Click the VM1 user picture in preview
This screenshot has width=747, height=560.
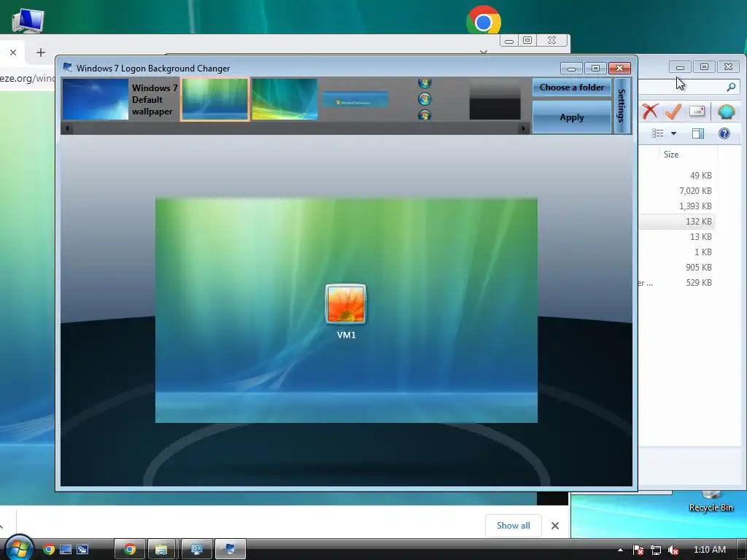pyautogui.click(x=346, y=304)
